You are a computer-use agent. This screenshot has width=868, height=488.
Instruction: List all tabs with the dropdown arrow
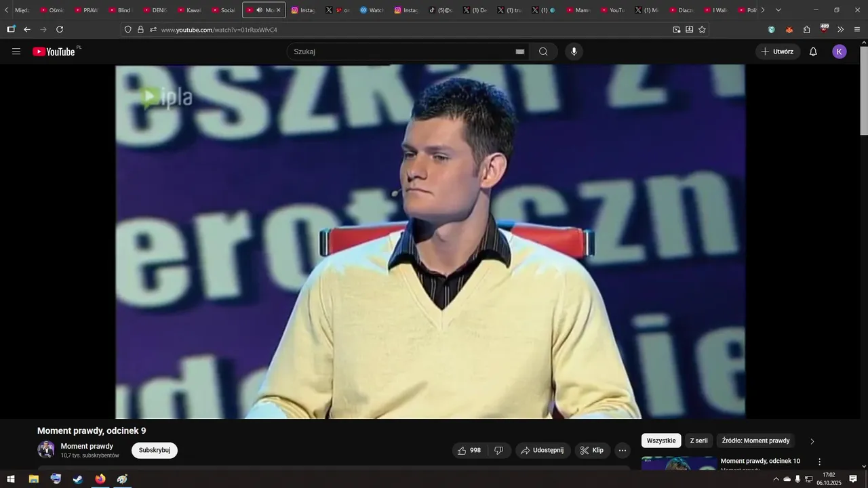click(778, 10)
